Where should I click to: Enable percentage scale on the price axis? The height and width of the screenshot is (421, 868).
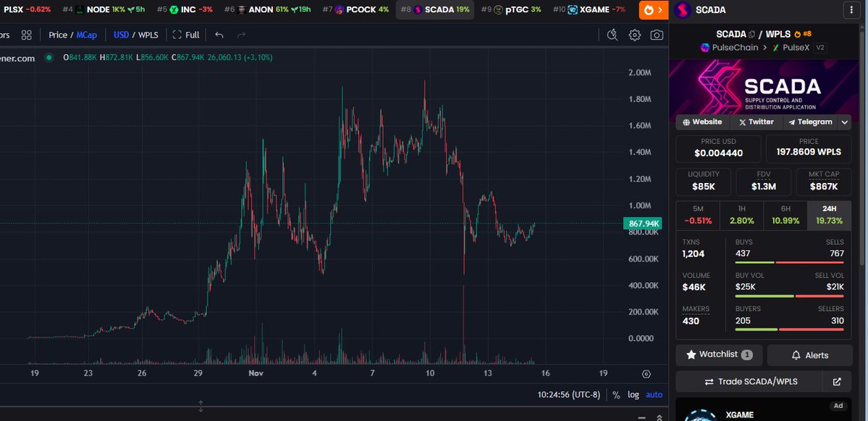[616, 394]
